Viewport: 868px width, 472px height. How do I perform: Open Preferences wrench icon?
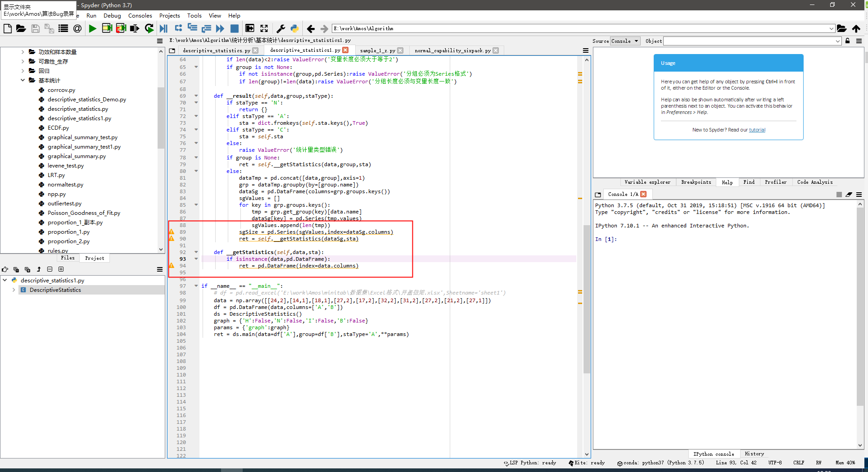pyautogui.click(x=280, y=28)
